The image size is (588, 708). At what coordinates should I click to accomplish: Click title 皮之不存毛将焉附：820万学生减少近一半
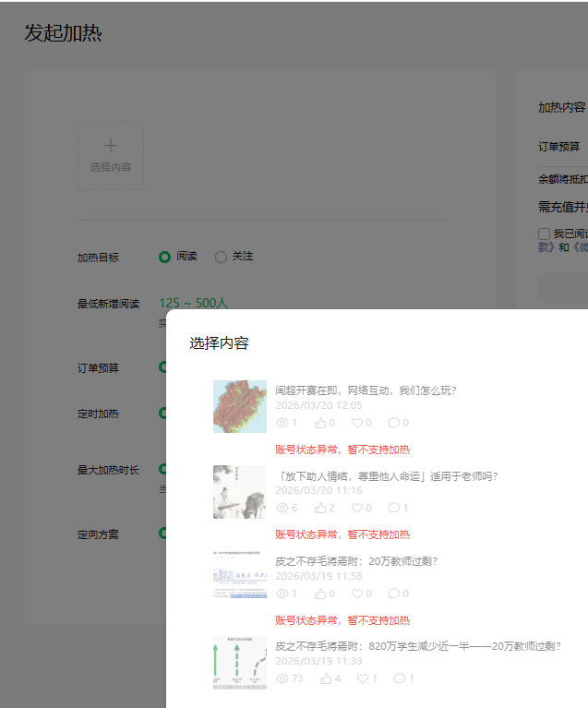pyautogui.click(x=418, y=646)
